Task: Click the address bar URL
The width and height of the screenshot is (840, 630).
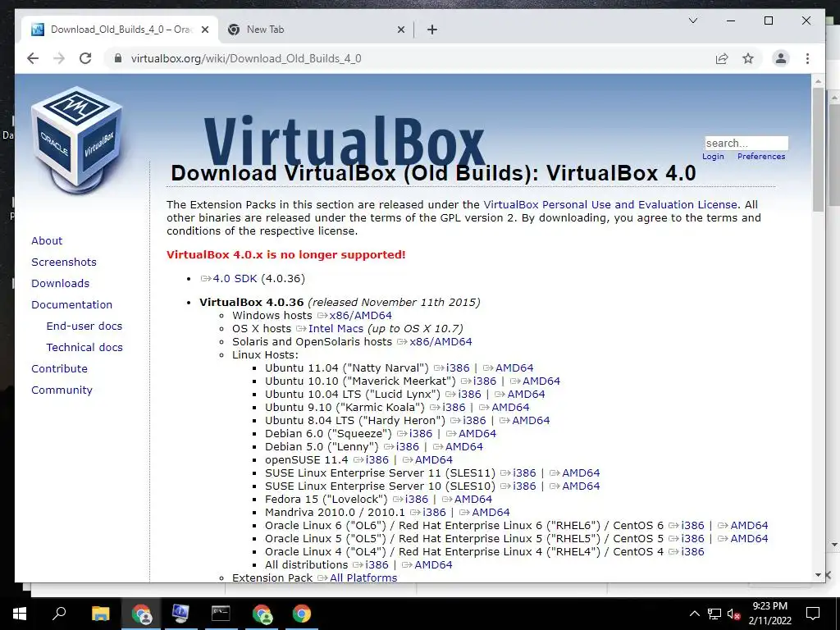Action: point(246,58)
